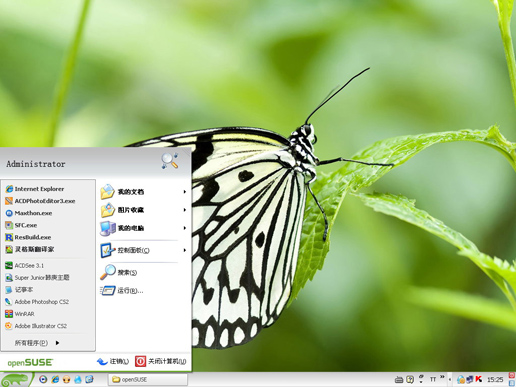Click the fifth quick launch desktop icon

click(x=89, y=379)
